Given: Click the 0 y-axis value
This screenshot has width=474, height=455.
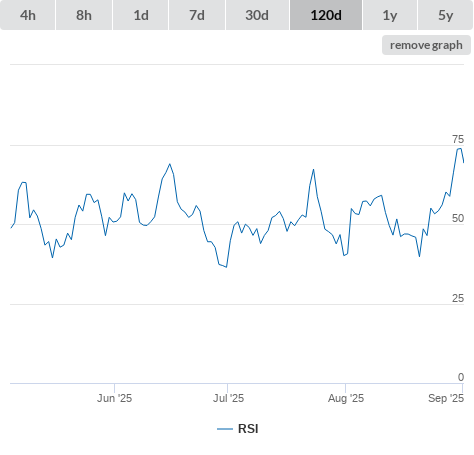Looking at the screenshot, I should [461, 377].
